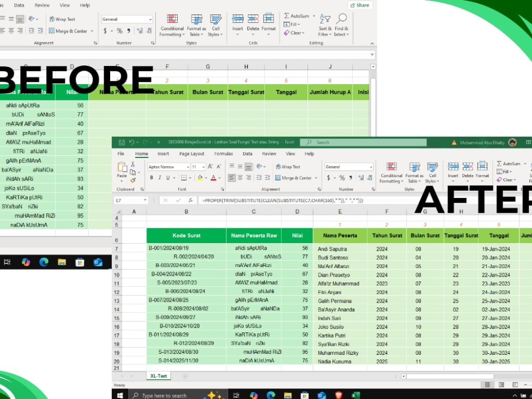
Task: Open font name dropdown Aptos Narrow
Action: [188, 167]
